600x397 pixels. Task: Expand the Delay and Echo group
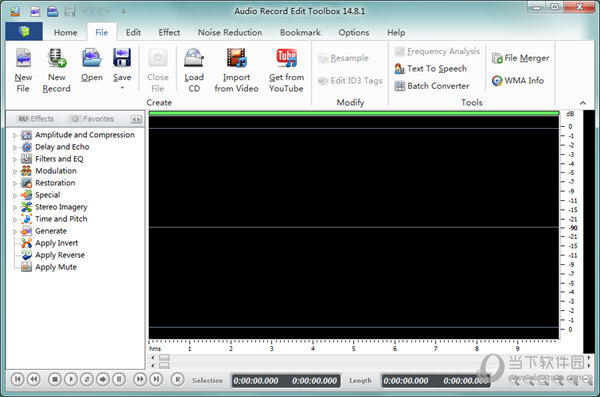15,147
